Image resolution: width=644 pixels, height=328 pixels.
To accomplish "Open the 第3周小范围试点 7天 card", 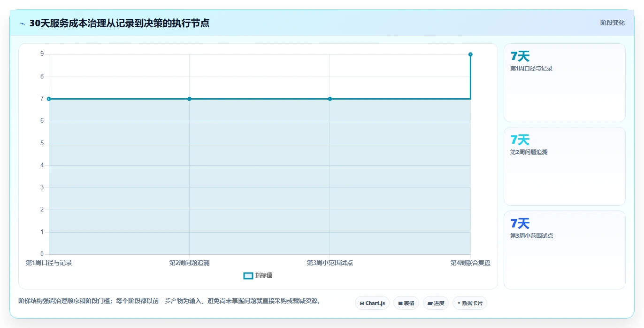I will coord(564,250).
